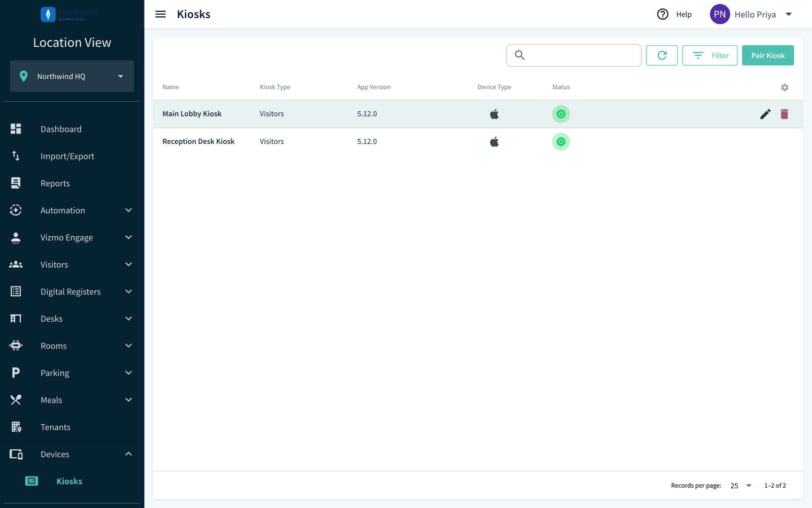Click the Meals utensils icon
The width and height of the screenshot is (812, 508).
[16, 400]
